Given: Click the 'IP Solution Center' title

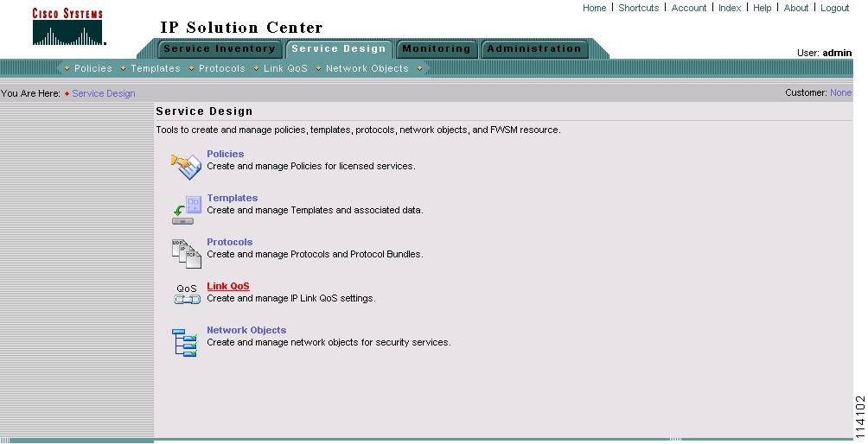Looking at the screenshot, I should [x=241, y=27].
